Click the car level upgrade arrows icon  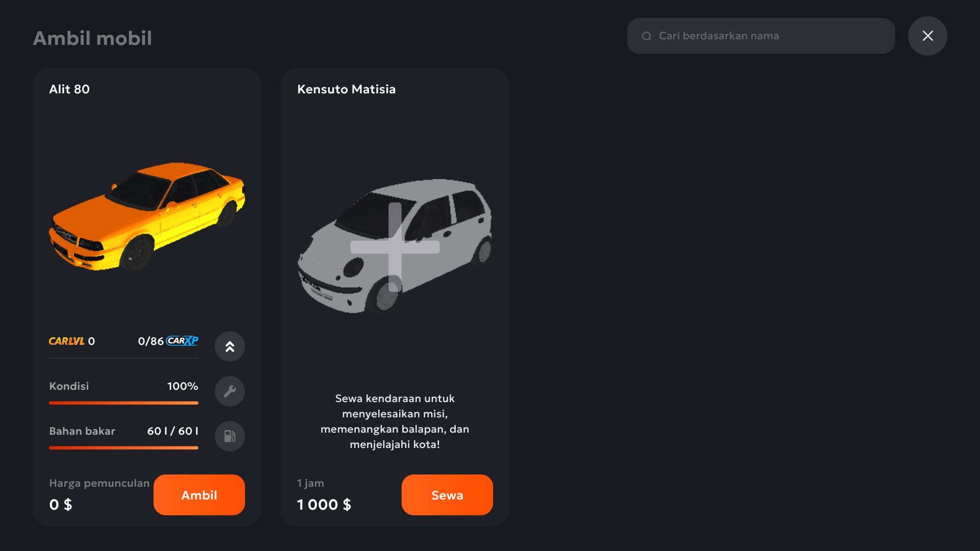pos(230,346)
